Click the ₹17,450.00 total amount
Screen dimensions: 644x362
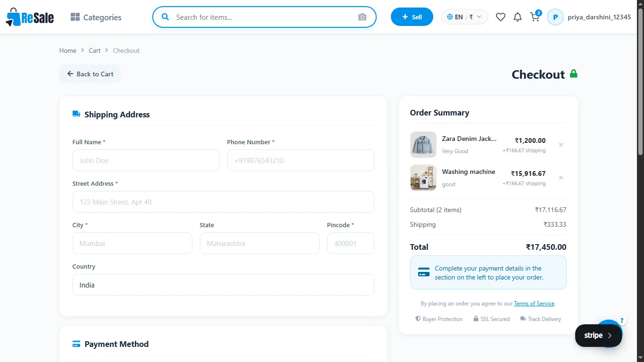pos(546,247)
